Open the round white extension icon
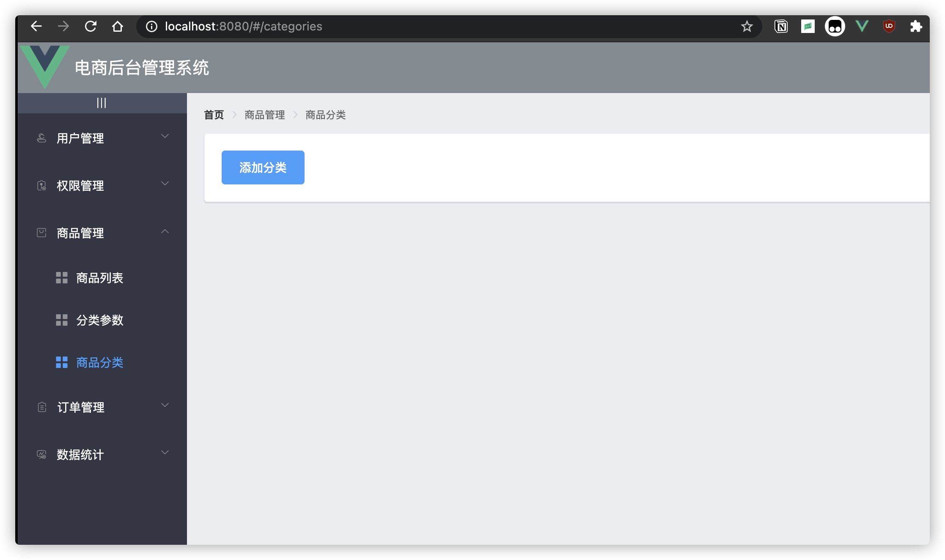The width and height of the screenshot is (945, 560). tap(835, 26)
